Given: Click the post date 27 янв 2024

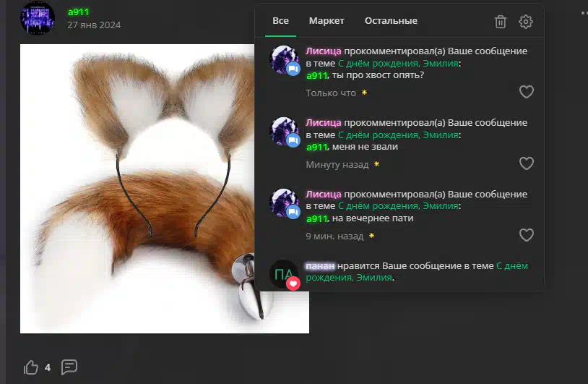Looking at the screenshot, I should 94,25.
